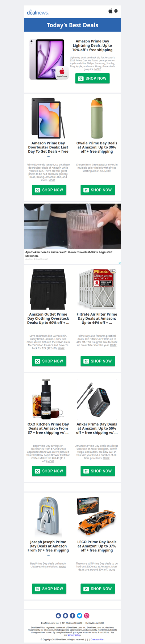Open the Gewichtsverlust-Drink advertisement image
The image size is (145, 644).
pos(72,226)
